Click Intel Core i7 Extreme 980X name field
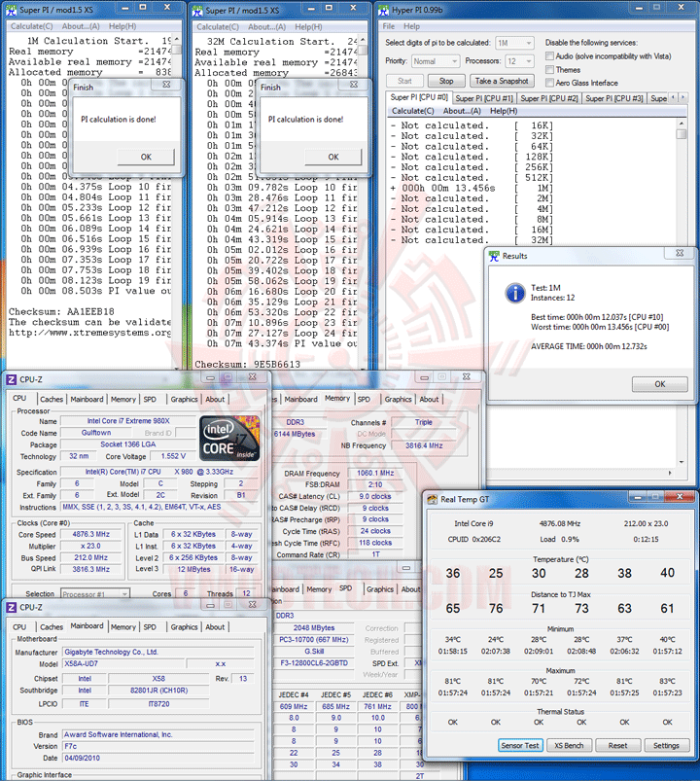Viewport: 700px width, 781px height. (x=128, y=421)
